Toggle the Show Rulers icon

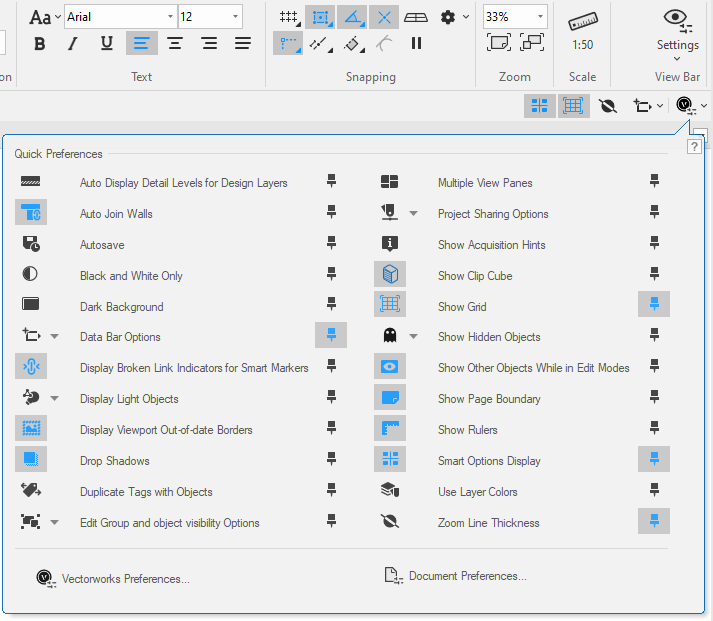click(x=390, y=429)
